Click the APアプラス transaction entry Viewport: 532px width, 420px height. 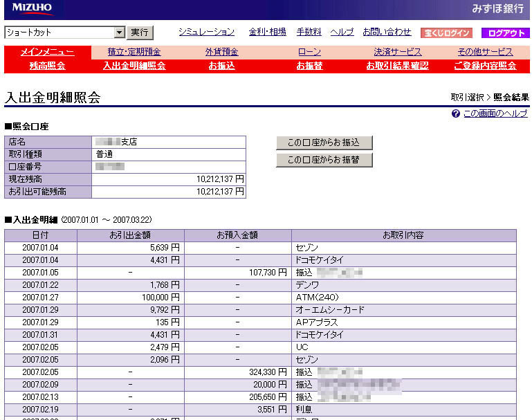(317, 322)
